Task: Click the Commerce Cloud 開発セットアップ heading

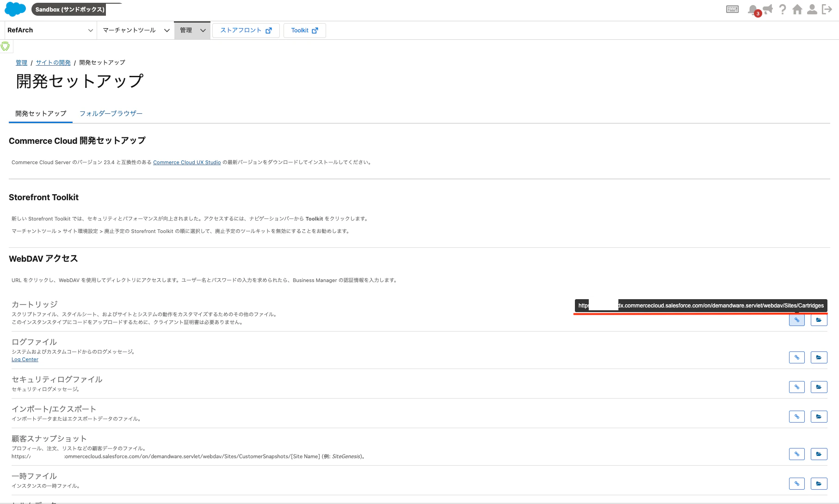Action: click(x=77, y=141)
